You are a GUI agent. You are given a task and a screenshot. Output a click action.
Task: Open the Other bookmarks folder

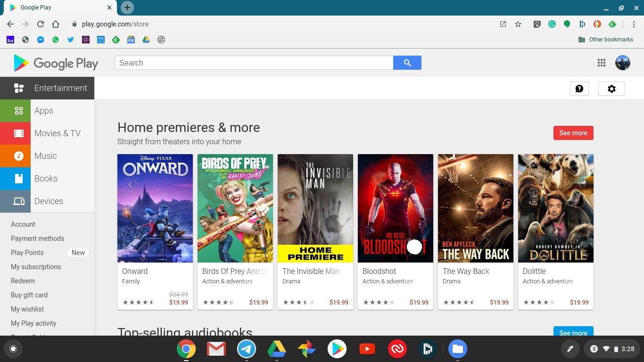pyautogui.click(x=606, y=40)
